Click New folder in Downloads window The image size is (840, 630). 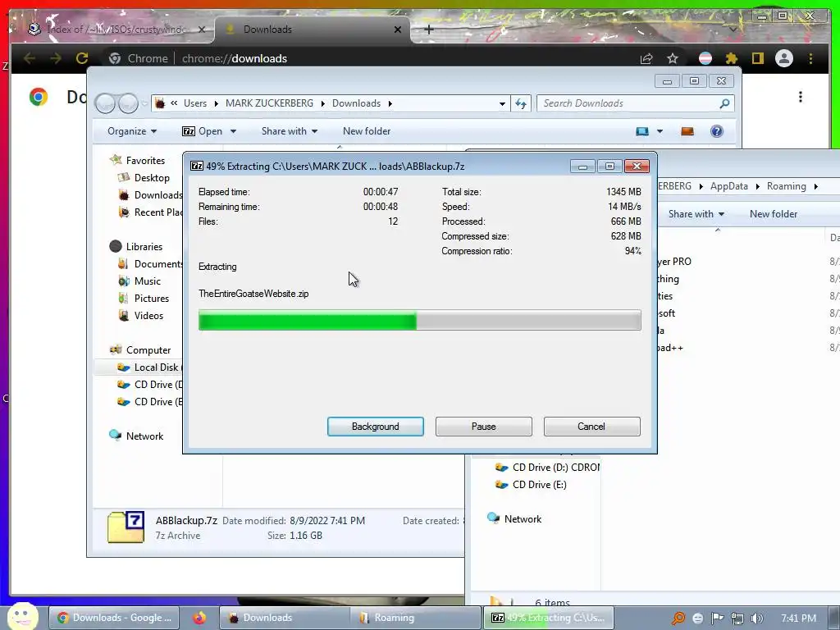(367, 131)
